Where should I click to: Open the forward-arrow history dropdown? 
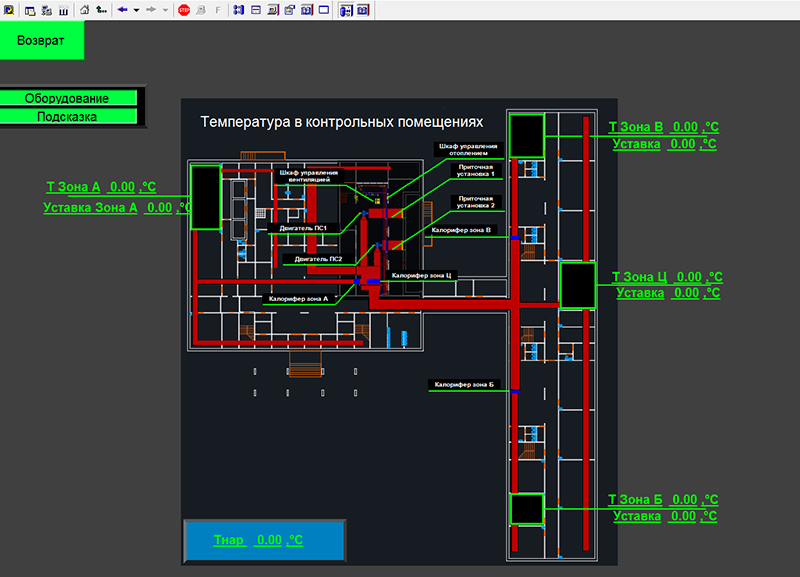pyautogui.click(x=165, y=10)
